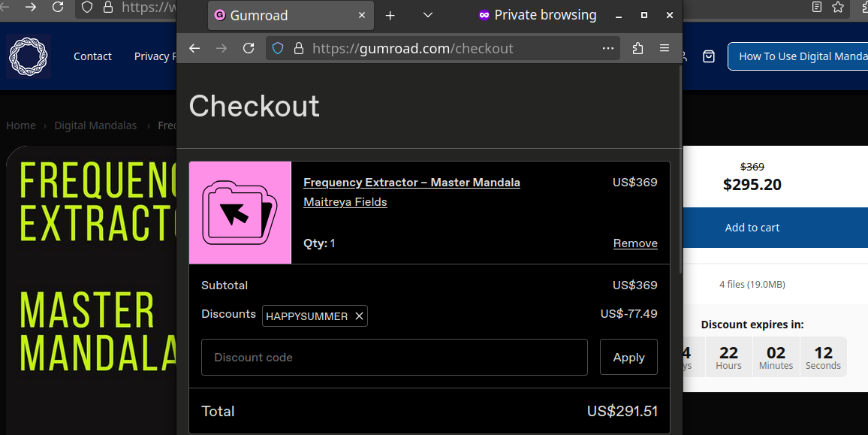Click the Maitreya Fields site logo

point(29,56)
